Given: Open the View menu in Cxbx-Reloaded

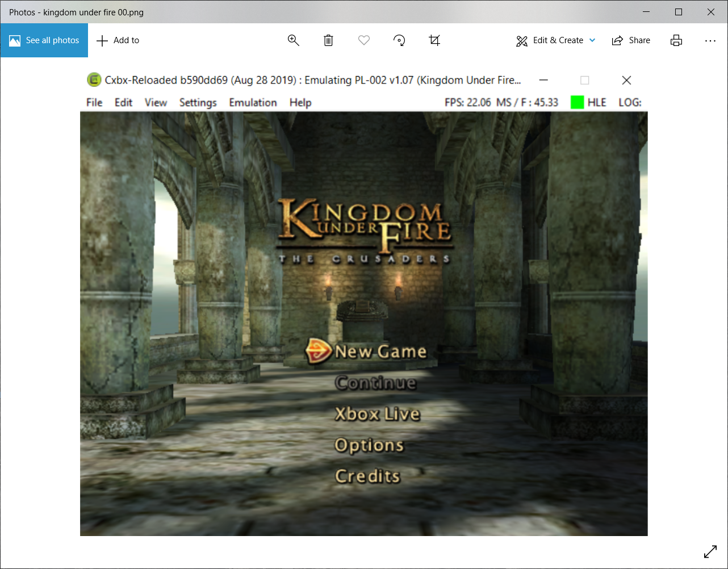Looking at the screenshot, I should pos(156,103).
